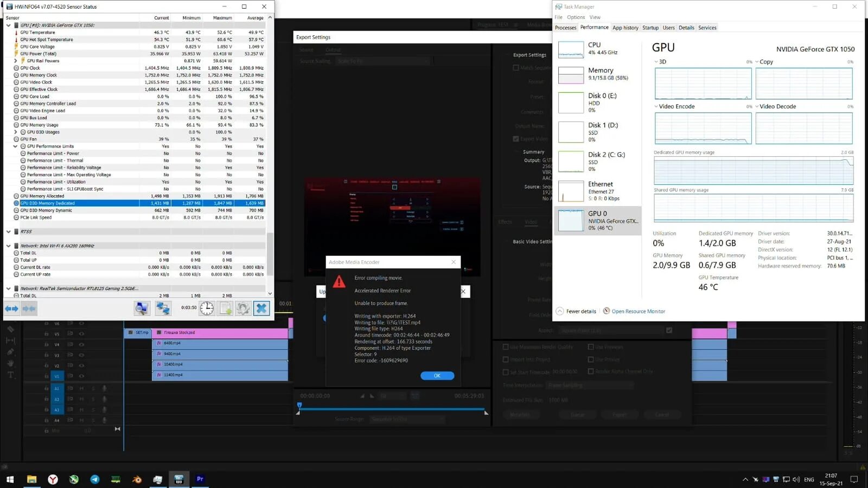
Task: Collapse Network Intel Wi-Fi 6 AX200 group
Action: [8, 246]
